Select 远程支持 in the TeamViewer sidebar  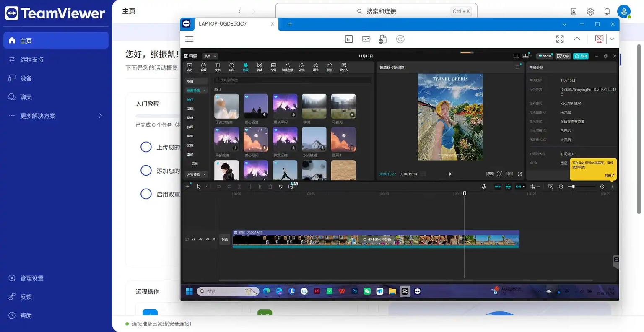coord(32,60)
